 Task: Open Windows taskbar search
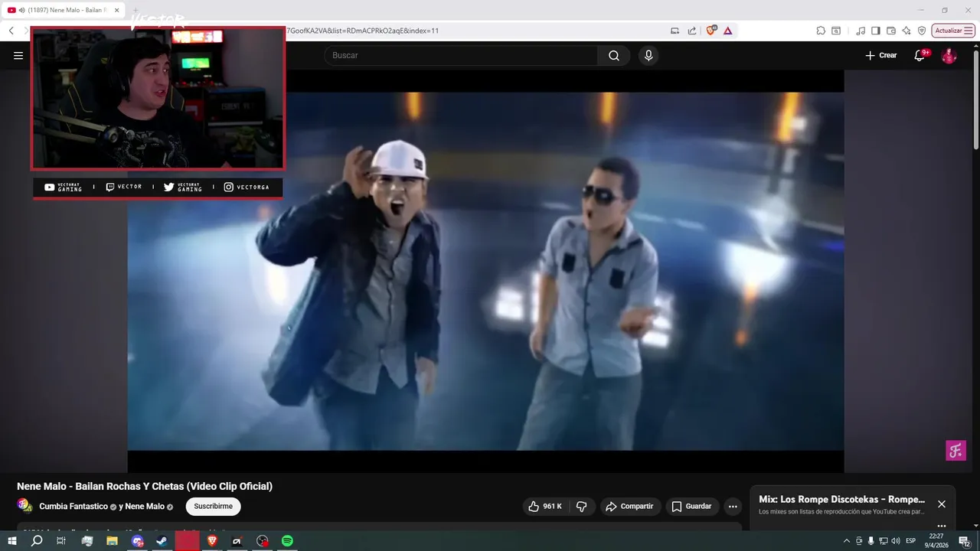tap(37, 541)
